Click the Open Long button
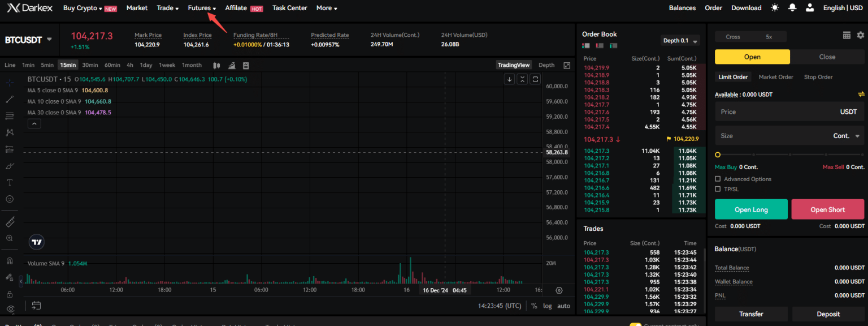 (x=751, y=209)
